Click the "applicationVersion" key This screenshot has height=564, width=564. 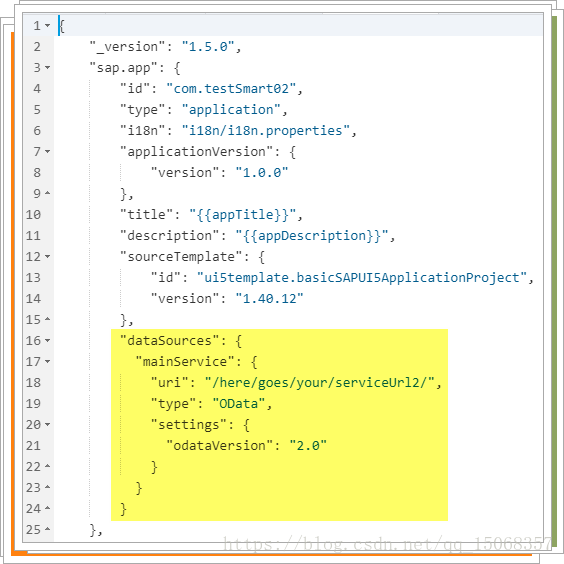coord(197,151)
